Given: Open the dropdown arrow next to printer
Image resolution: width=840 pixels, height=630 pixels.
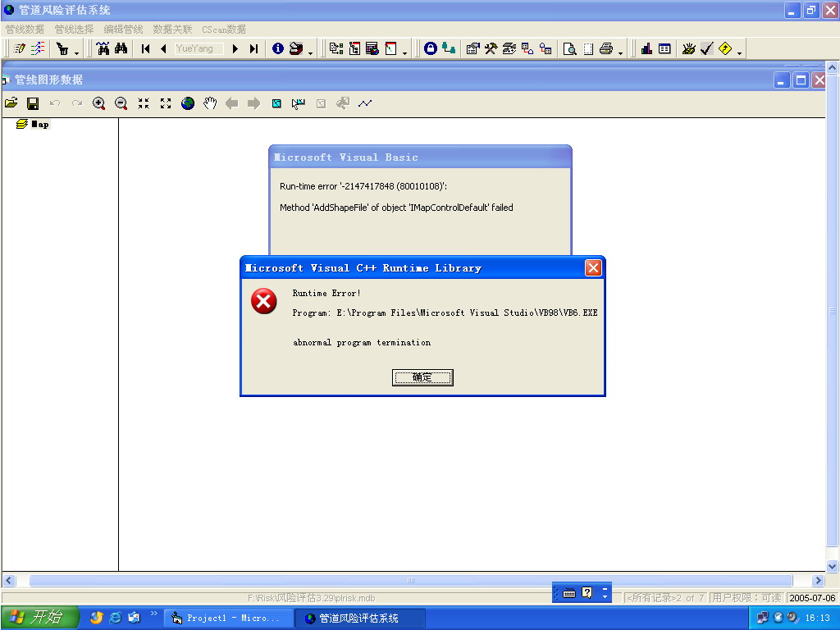Looking at the screenshot, I should 620,52.
